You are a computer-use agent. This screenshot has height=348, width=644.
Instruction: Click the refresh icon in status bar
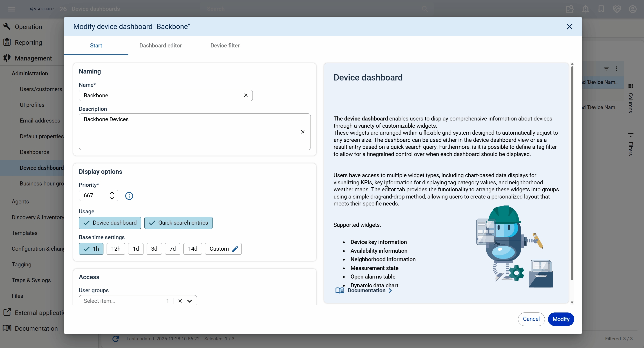point(116,339)
